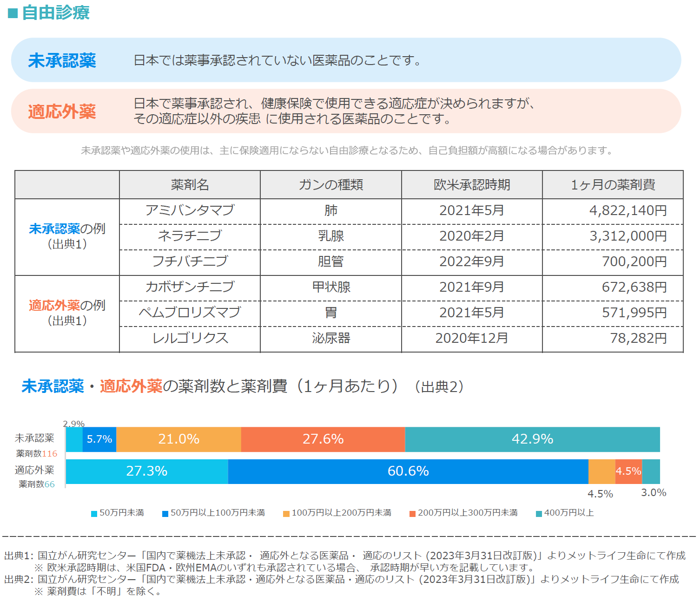The image size is (700, 608).
Task: Click the 3.0% label below the second bar
Action: (x=654, y=493)
